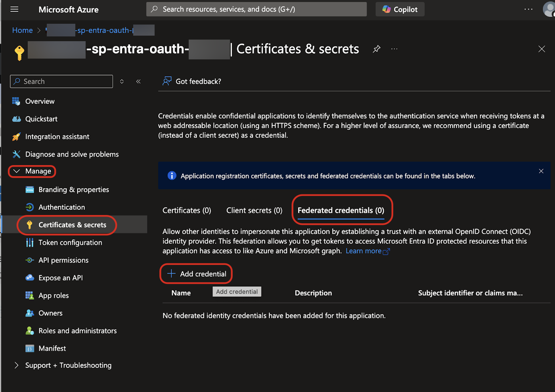The height and width of the screenshot is (392, 555).
Task: Select Integration assistant in the sidebar
Action: tap(57, 136)
